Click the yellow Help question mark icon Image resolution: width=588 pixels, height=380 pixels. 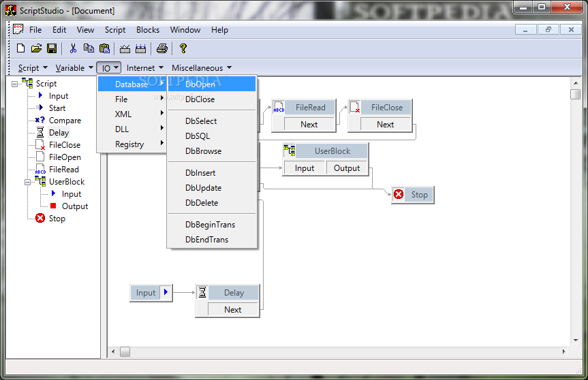tap(183, 48)
